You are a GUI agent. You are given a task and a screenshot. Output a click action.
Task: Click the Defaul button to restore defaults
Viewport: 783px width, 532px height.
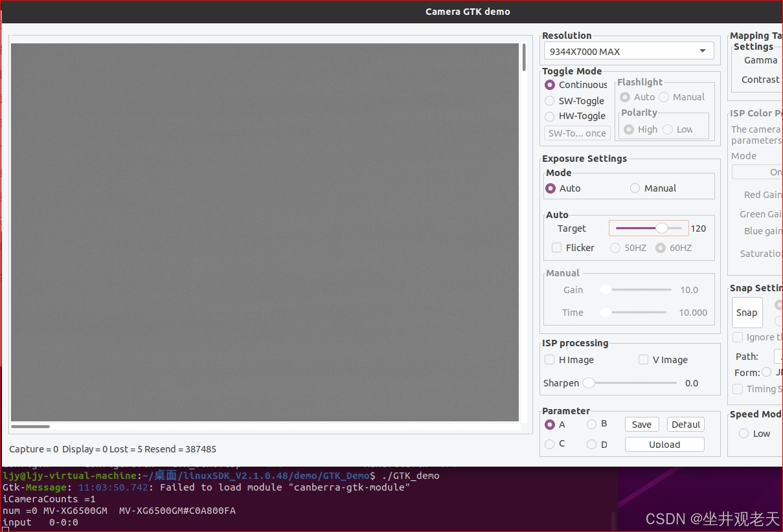tap(685, 424)
